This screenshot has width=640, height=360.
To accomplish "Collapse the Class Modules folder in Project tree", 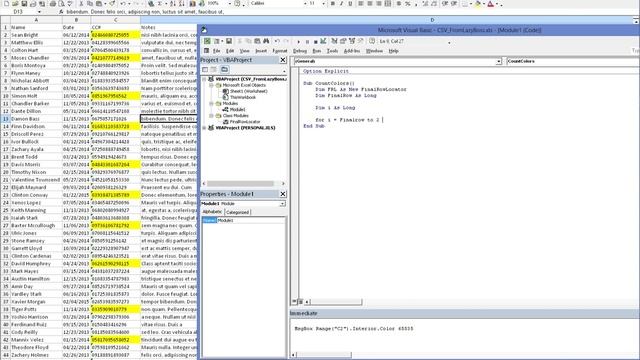I will click(211, 116).
